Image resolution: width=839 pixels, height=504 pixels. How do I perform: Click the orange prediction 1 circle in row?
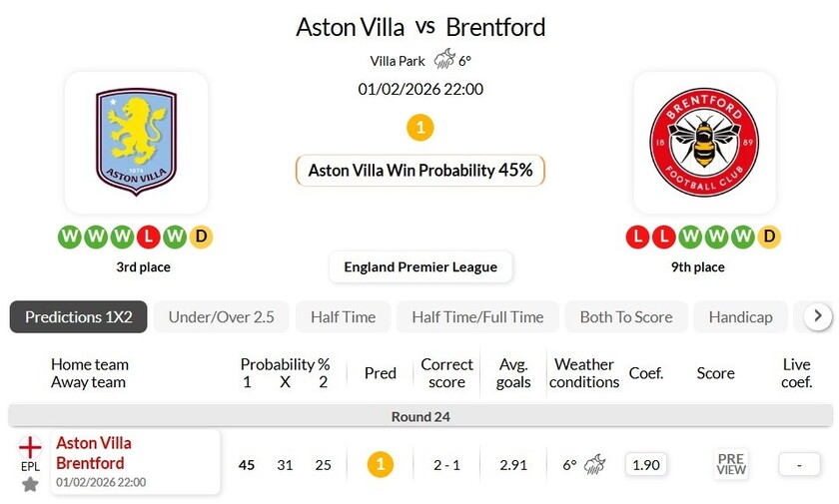[x=380, y=464]
